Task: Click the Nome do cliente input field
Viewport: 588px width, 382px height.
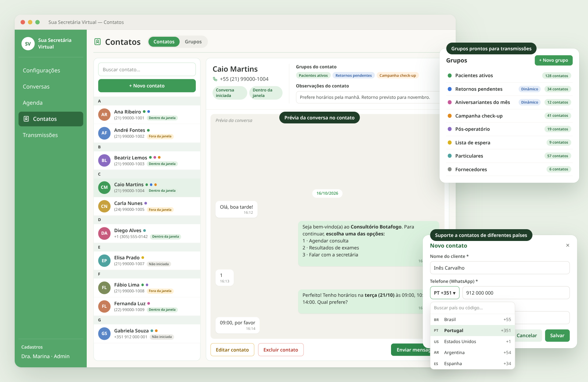Action: pos(500,268)
